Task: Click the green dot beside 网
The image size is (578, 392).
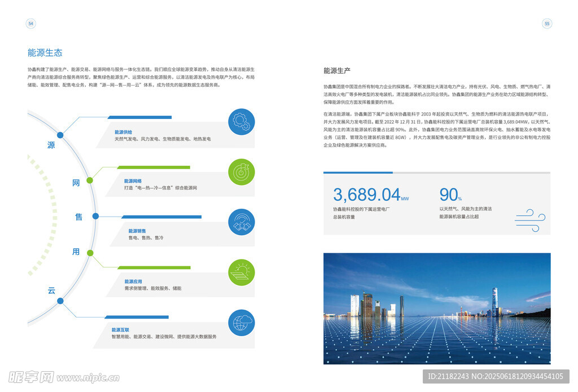Action: click(x=90, y=180)
